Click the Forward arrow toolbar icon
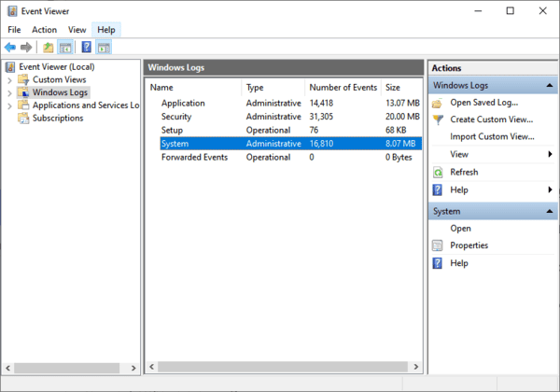Image resolution: width=560 pixels, height=392 pixels. [x=26, y=47]
